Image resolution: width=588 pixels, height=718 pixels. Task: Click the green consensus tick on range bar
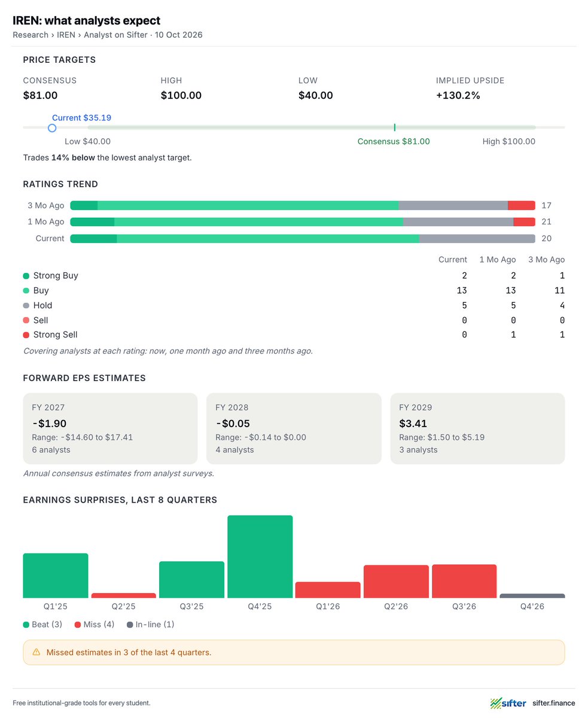pos(394,127)
